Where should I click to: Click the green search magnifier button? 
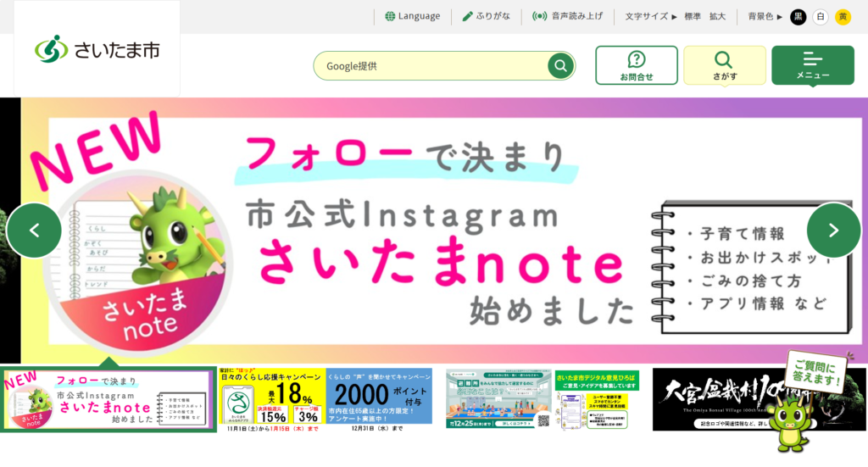tap(560, 66)
